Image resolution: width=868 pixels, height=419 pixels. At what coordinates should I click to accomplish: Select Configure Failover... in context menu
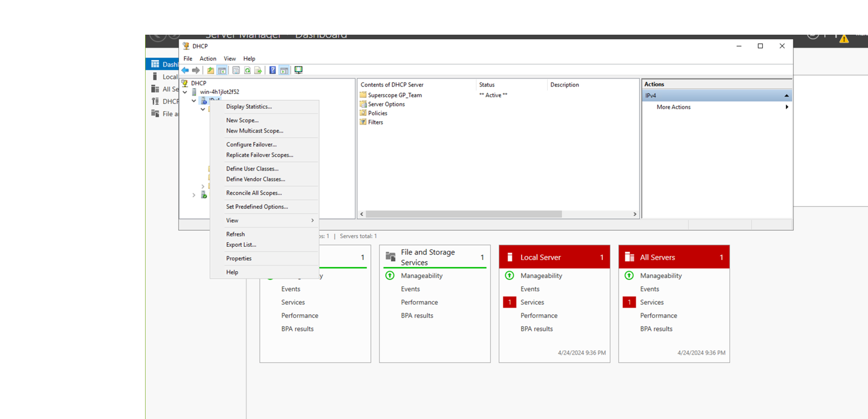[251, 144]
